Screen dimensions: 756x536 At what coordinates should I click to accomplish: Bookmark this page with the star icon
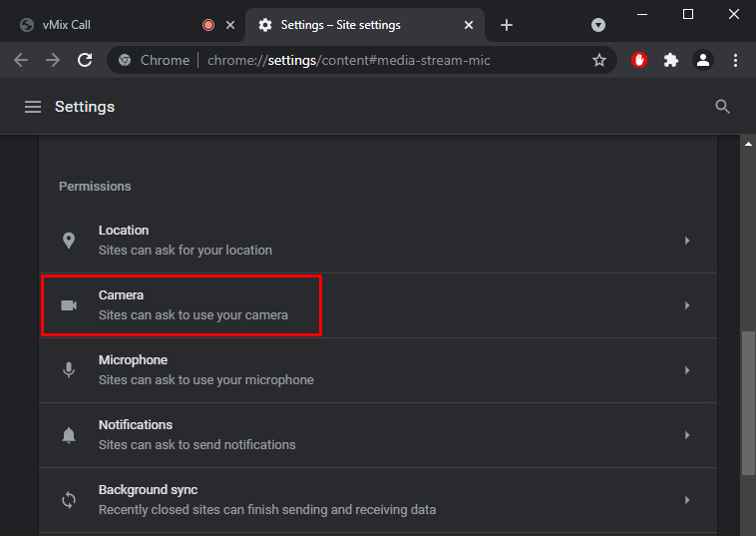(599, 60)
